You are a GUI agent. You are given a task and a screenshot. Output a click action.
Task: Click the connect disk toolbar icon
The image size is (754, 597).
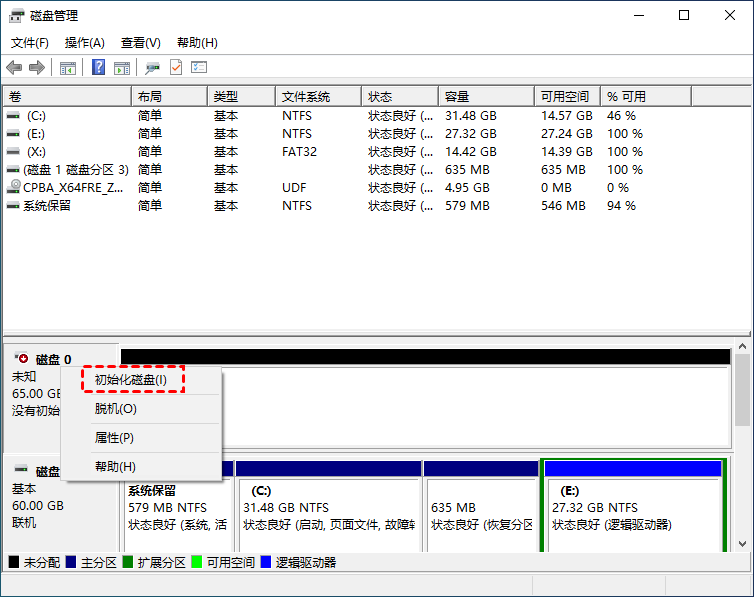coord(152,68)
